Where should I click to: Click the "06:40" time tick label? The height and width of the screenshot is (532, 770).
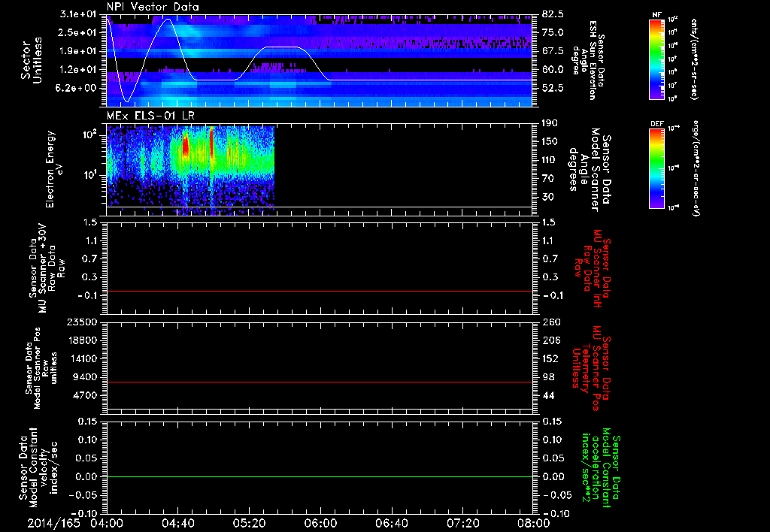391,523
